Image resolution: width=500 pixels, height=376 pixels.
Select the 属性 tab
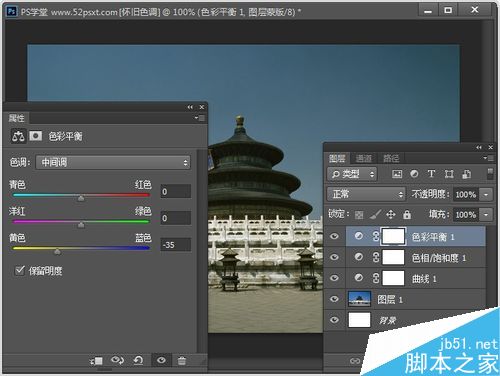16,118
